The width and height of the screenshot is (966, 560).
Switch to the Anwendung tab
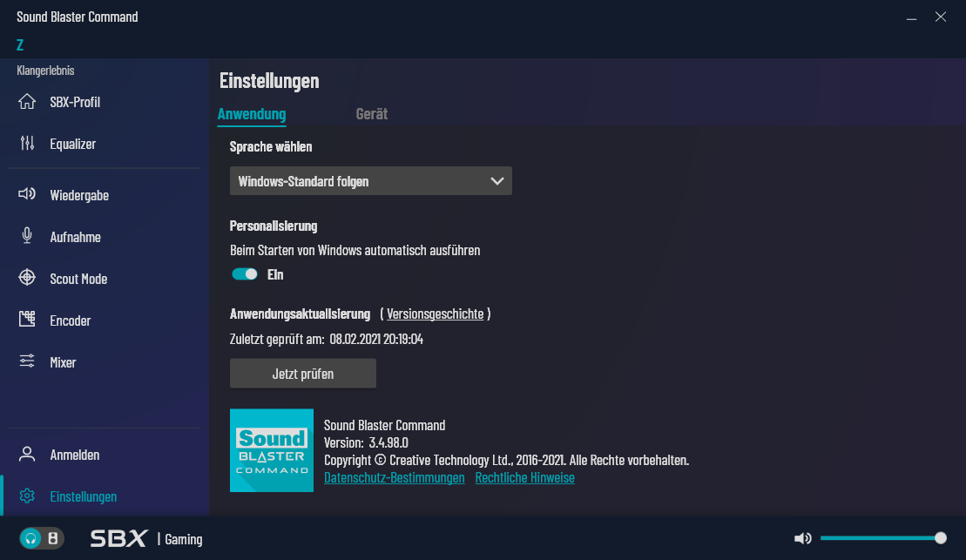tap(252, 114)
